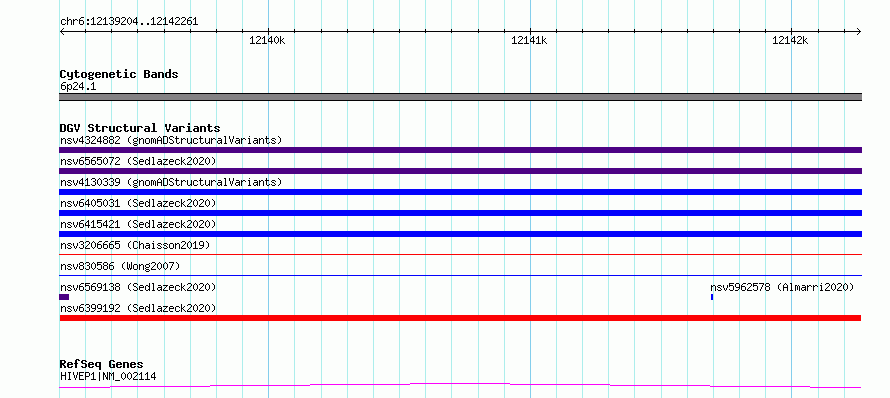Select the thin blue line under nsv830586
The width and height of the screenshot is (890, 398).
coord(460,275)
